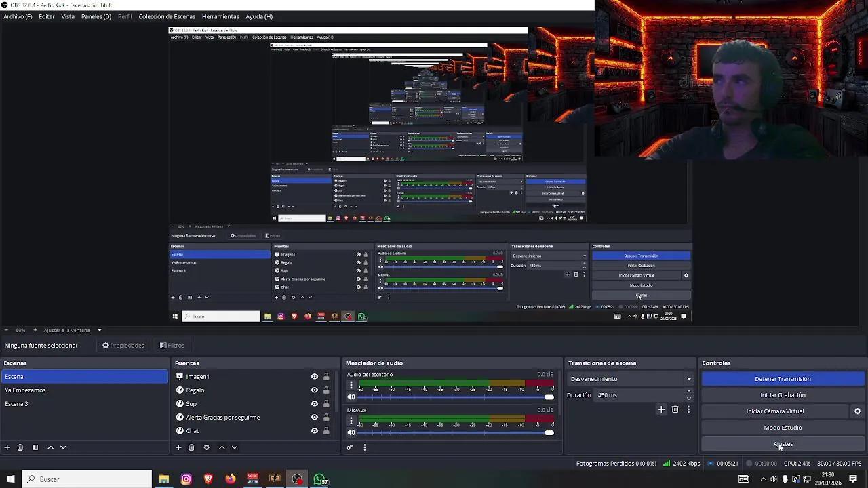Open the Herramientas menu
The image size is (868, 488).
click(220, 16)
